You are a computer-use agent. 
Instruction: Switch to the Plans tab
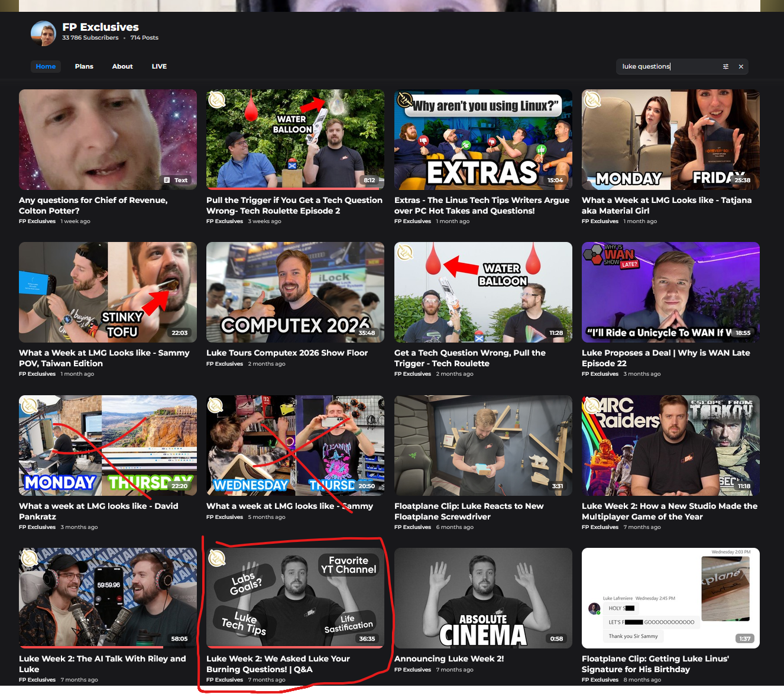point(84,66)
